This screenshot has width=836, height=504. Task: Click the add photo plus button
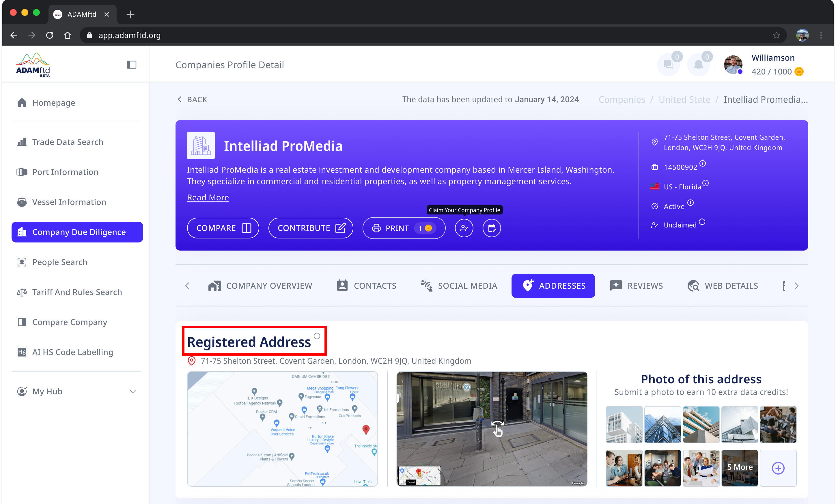778,468
